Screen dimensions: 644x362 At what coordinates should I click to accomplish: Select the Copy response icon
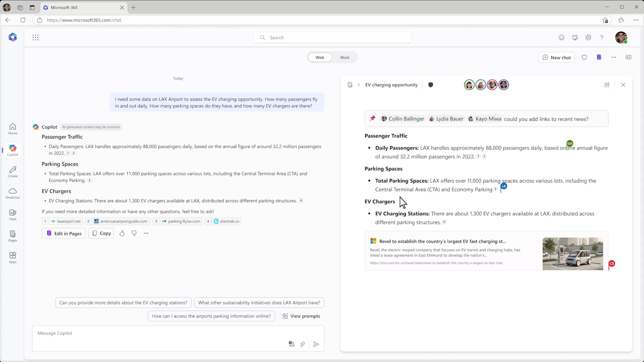(x=101, y=233)
